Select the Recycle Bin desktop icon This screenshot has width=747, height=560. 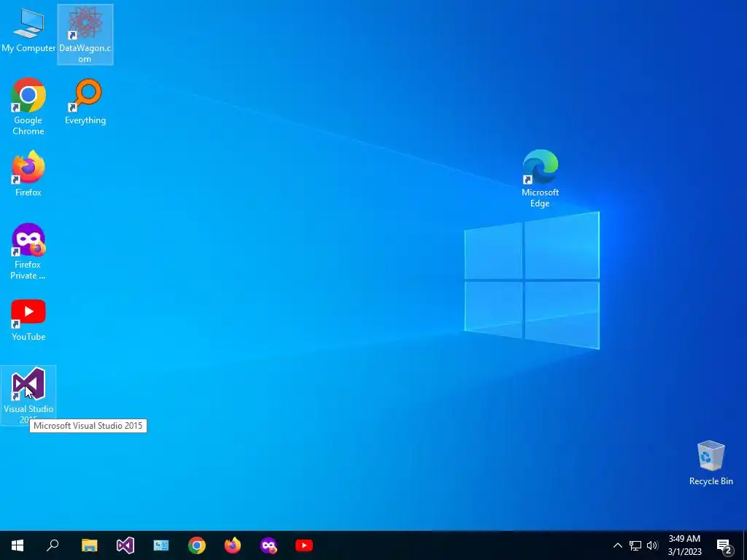pyautogui.click(x=711, y=463)
